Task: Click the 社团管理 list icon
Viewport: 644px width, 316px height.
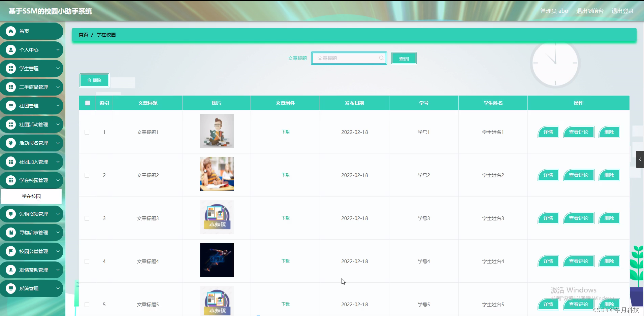Action: (x=10, y=106)
